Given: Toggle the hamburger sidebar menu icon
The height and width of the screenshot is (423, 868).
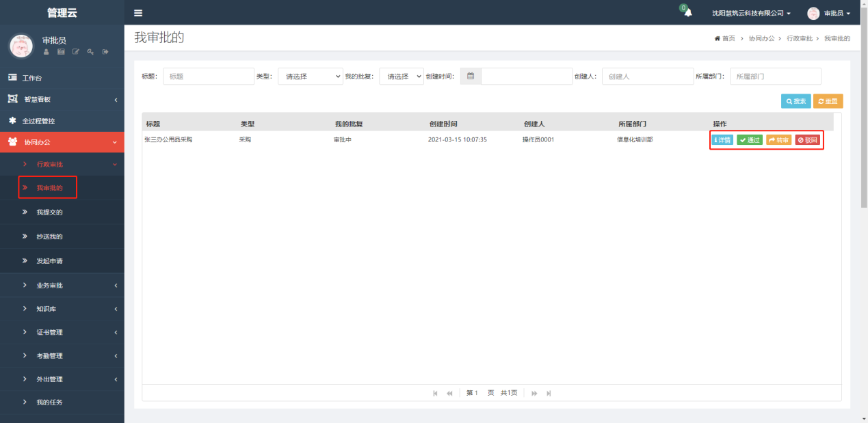Looking at the screenshot, I should [x=138, y=13].
